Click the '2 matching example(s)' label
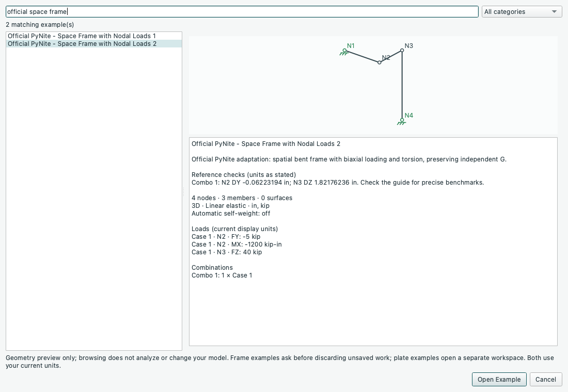This screenshot has height=392, width=568. (40, 25)
